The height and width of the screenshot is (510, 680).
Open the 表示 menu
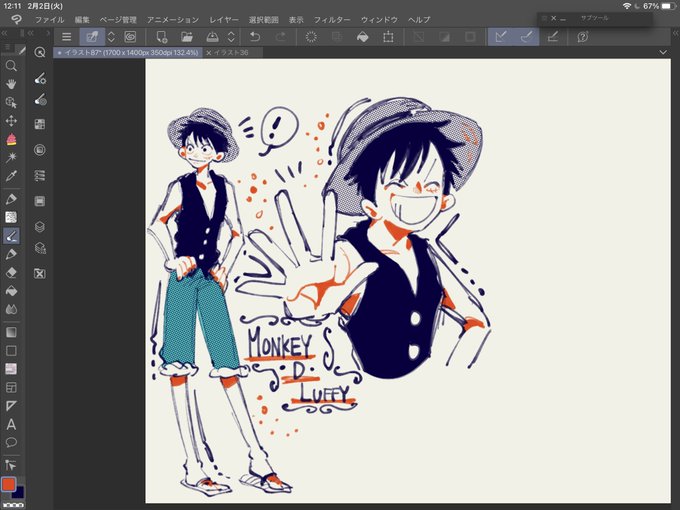click(296, 20)
